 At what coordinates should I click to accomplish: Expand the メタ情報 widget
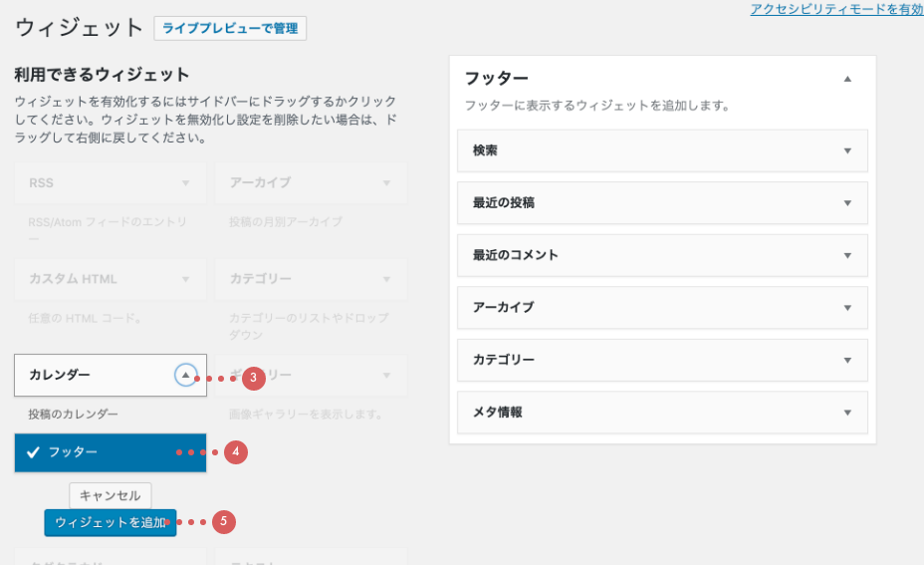pyautogui.click(x=847, y=413)
